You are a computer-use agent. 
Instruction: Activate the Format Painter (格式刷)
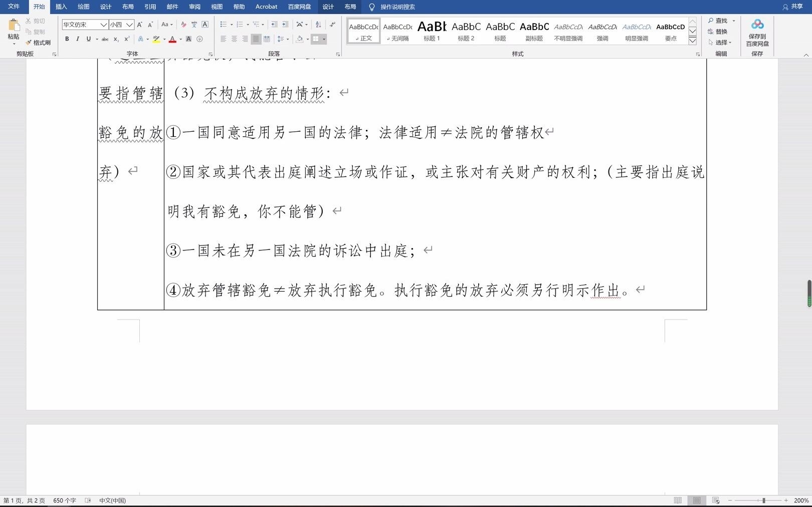click(x=38, y=43)
